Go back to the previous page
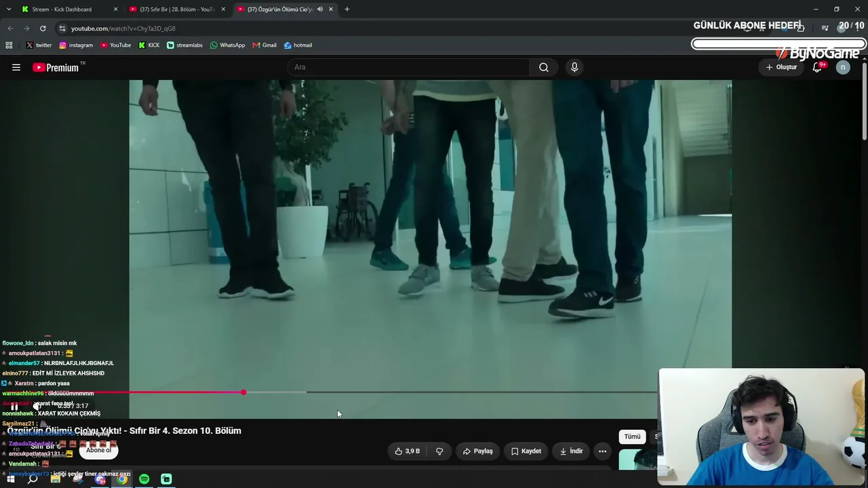The width and height of the screenshot is (868, 488). (10, 28)
